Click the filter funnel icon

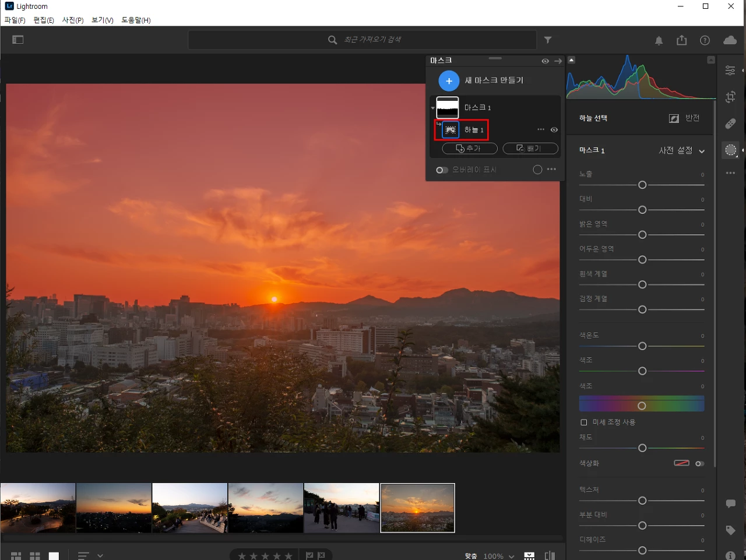tap(548, 40)
